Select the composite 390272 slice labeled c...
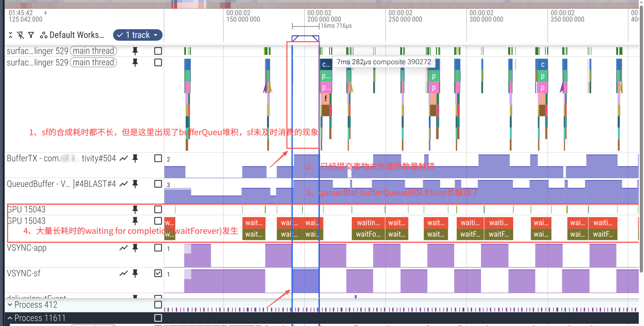This screenshot has width=644, height=326. point(326,65)
